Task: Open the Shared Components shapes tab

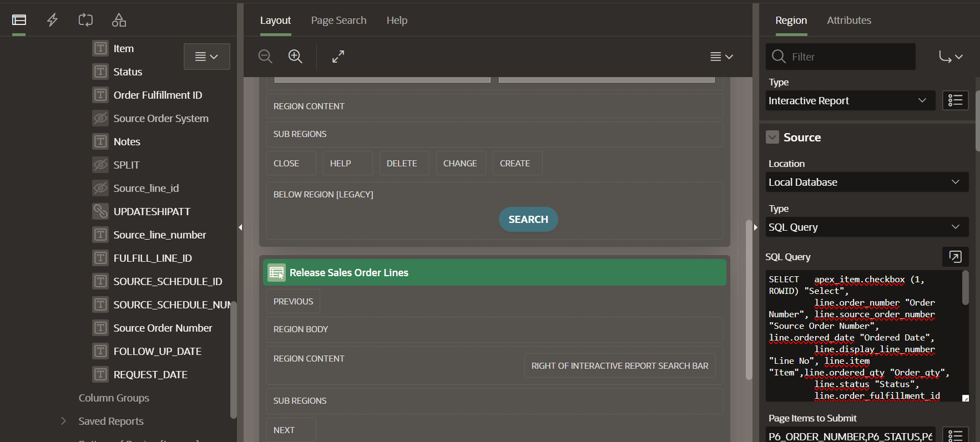Action: pos(119,21)
